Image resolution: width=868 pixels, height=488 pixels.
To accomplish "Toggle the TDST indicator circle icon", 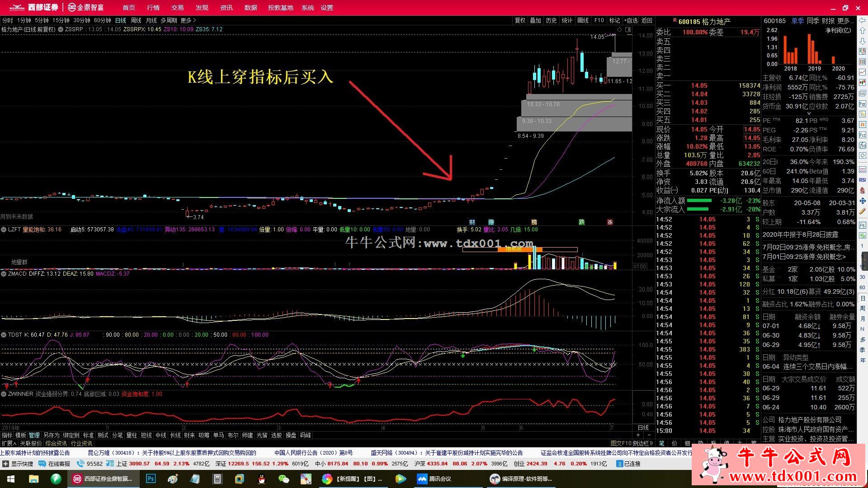I will (x=4, y=335).
